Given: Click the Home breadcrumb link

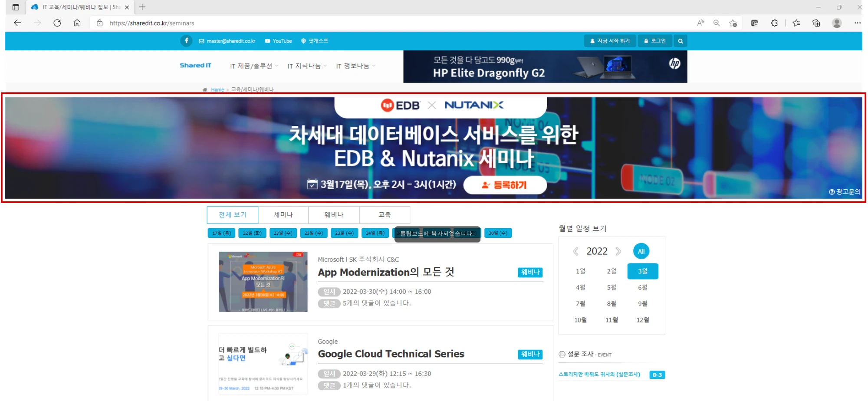Looking at the screenshot, I should 217,90.
